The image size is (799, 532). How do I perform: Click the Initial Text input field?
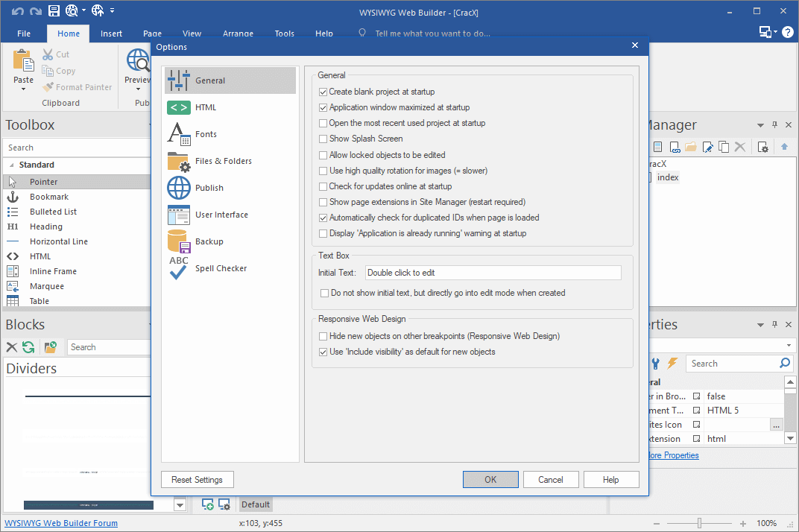click(493, 273)
